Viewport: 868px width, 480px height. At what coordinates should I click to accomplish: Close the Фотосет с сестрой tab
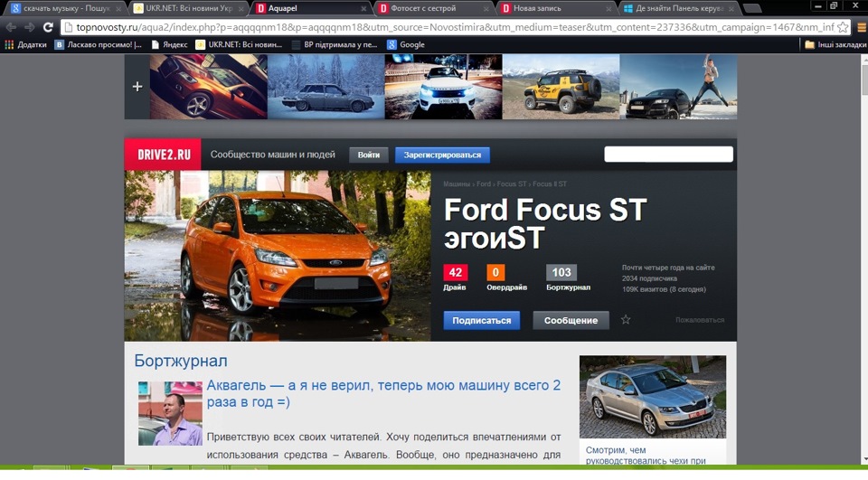(x=486, y=9)
